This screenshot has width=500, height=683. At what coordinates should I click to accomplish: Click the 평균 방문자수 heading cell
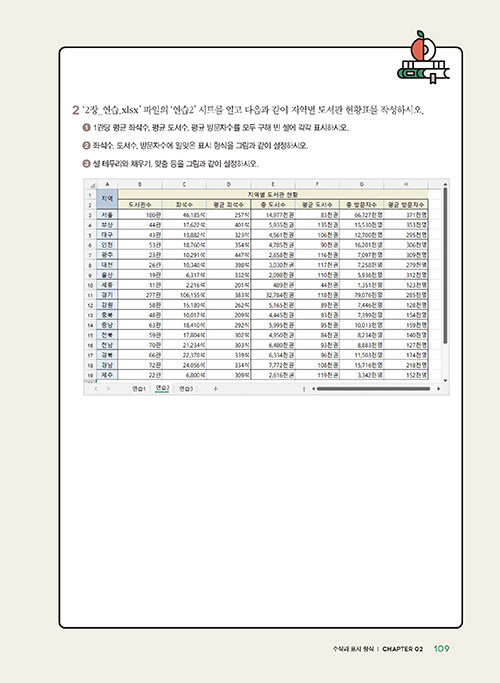[406, 205]
